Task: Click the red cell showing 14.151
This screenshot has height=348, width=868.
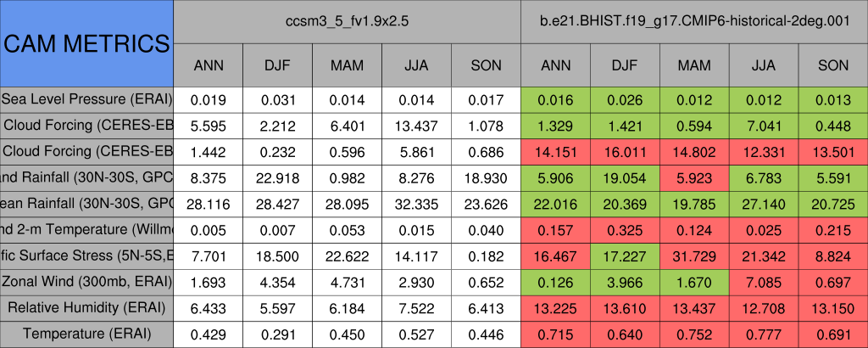Action: [x=555, y=152]
